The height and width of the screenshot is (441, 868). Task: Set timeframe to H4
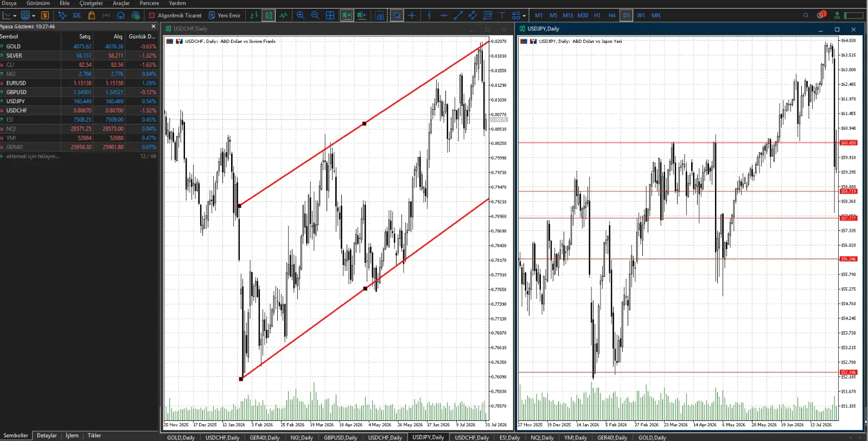(x=612, y=15)
